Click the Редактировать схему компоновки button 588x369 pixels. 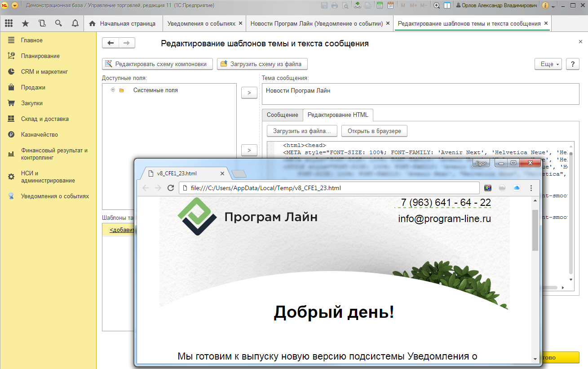point(157,64)
